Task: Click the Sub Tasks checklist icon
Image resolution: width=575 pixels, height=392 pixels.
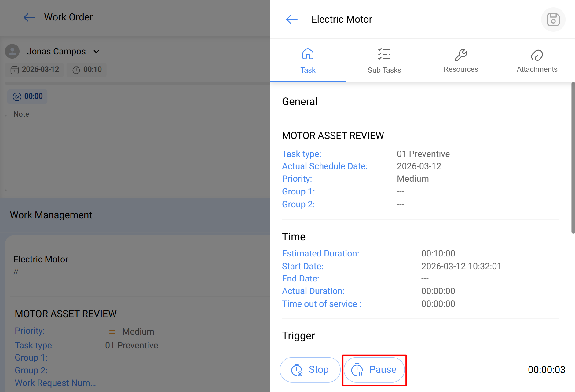Action: (384, 54)
